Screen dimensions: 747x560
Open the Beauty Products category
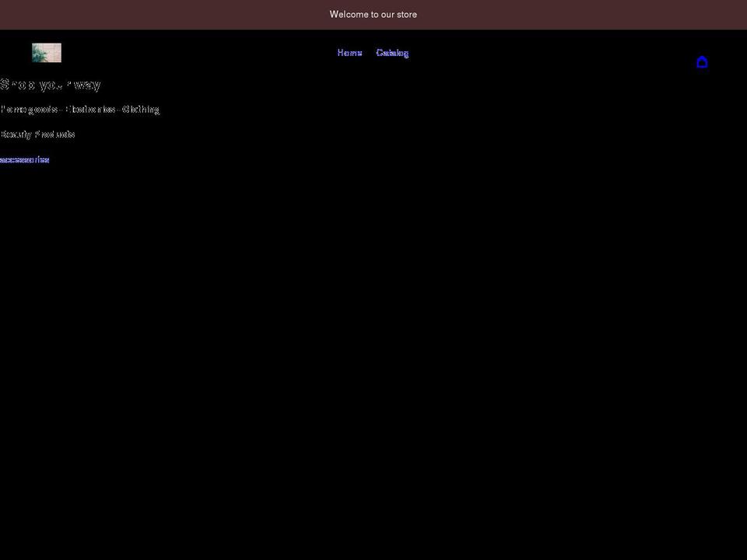click(x=37, y=134)
